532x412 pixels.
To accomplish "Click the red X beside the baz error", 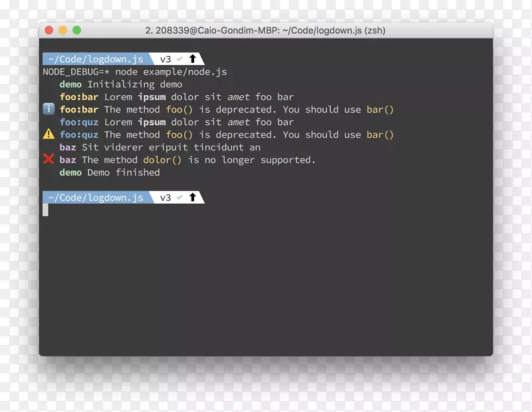I will point(47,160).
